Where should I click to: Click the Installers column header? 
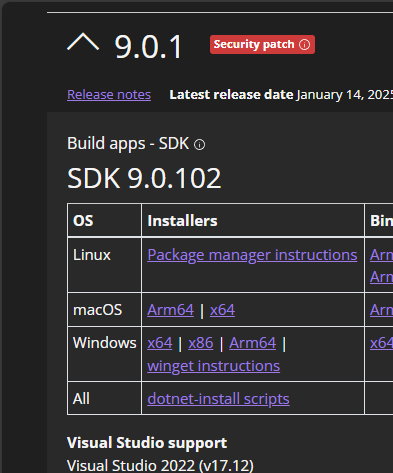coord(182,221)
